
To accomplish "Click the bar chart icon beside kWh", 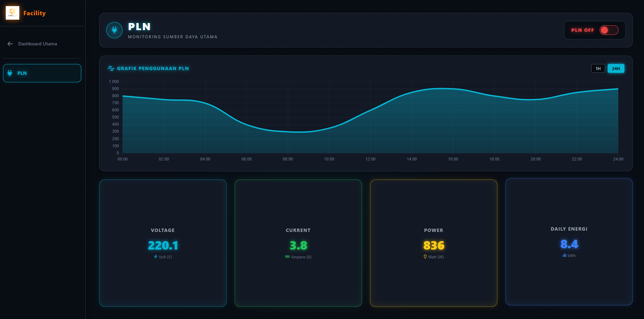I will point(564,255).
